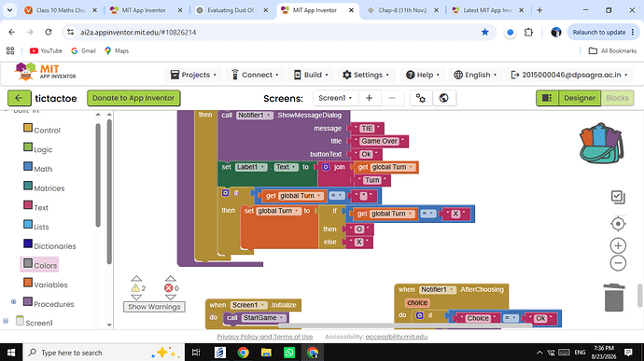The image size is (644, 361).
Task: Open File Explorer from the taskbar
Action: (x=266, y=353)
